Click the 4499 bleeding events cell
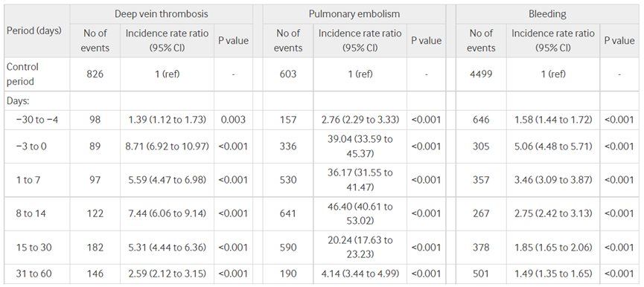644x287 pixels. tap(481, 74)
